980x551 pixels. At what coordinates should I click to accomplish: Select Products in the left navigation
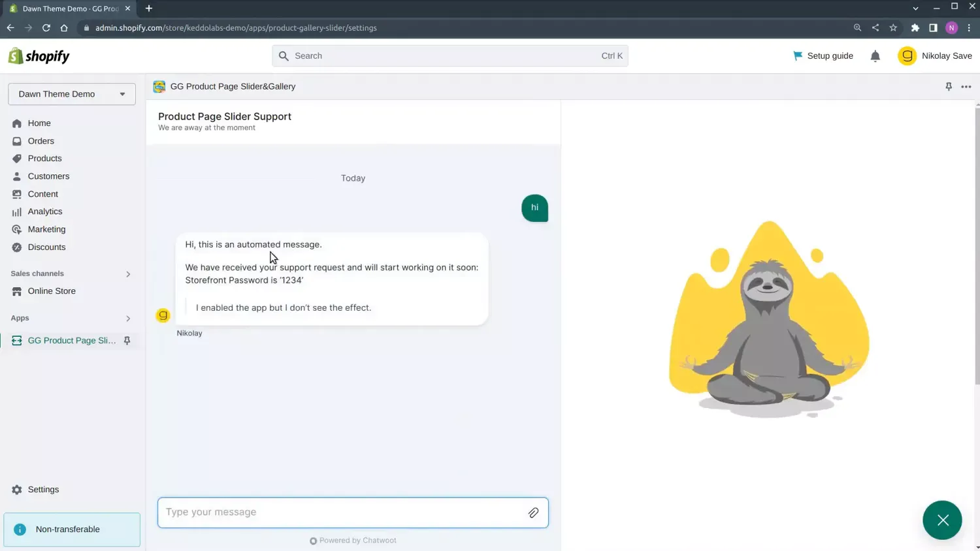(x=44, y=158)
